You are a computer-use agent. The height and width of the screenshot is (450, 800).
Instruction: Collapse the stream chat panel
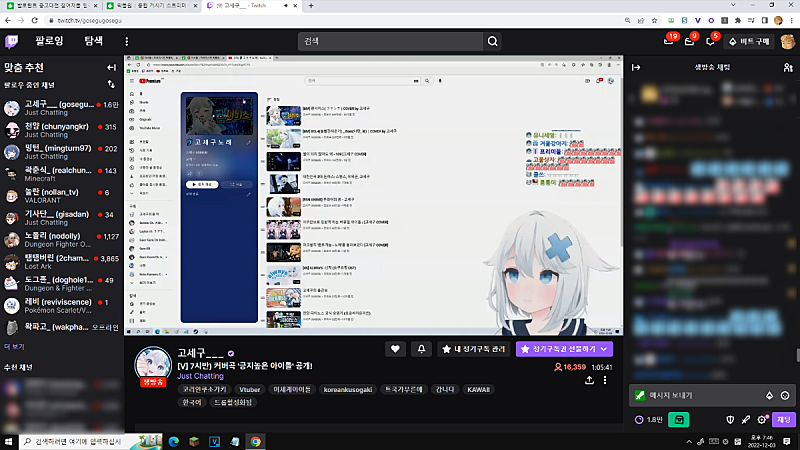(636, 67)
